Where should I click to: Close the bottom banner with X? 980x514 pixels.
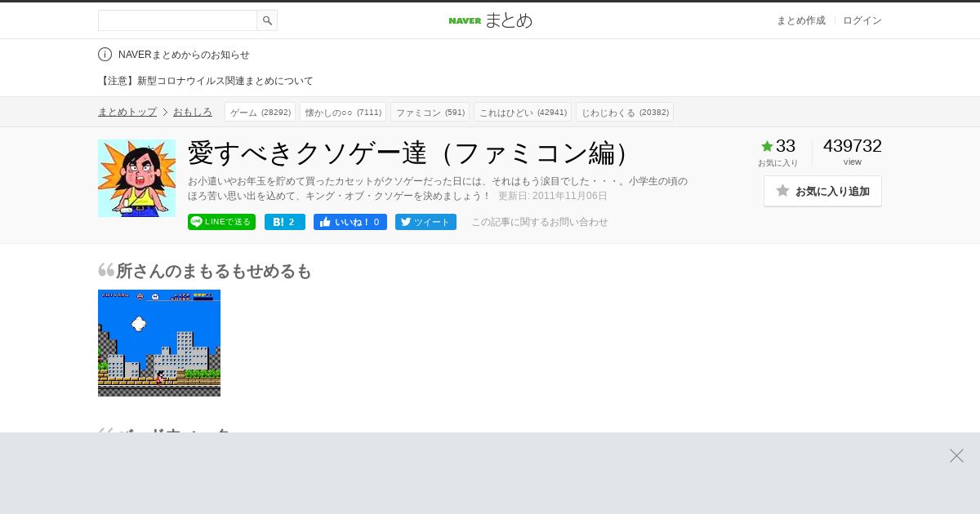(x=956, y=456)
